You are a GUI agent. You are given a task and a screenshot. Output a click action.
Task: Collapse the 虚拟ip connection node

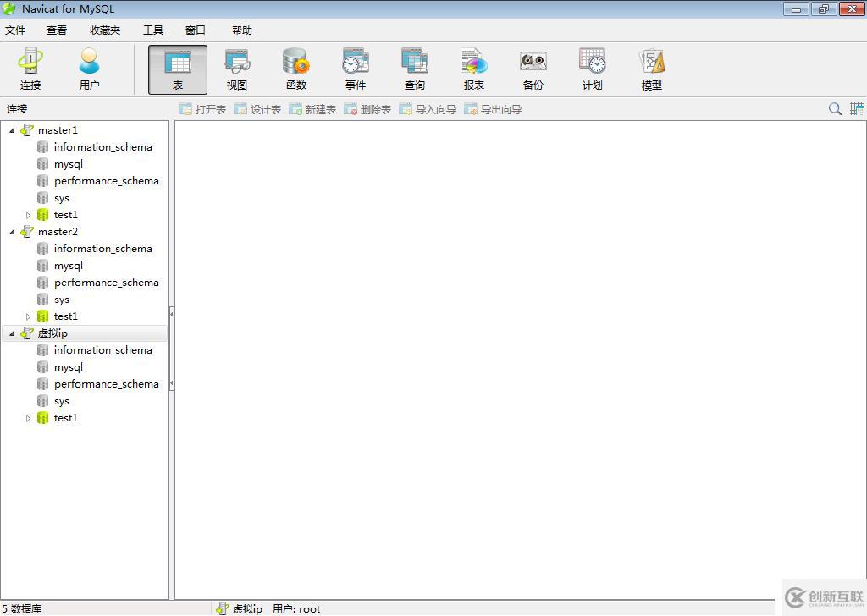(x=12, y=333)
